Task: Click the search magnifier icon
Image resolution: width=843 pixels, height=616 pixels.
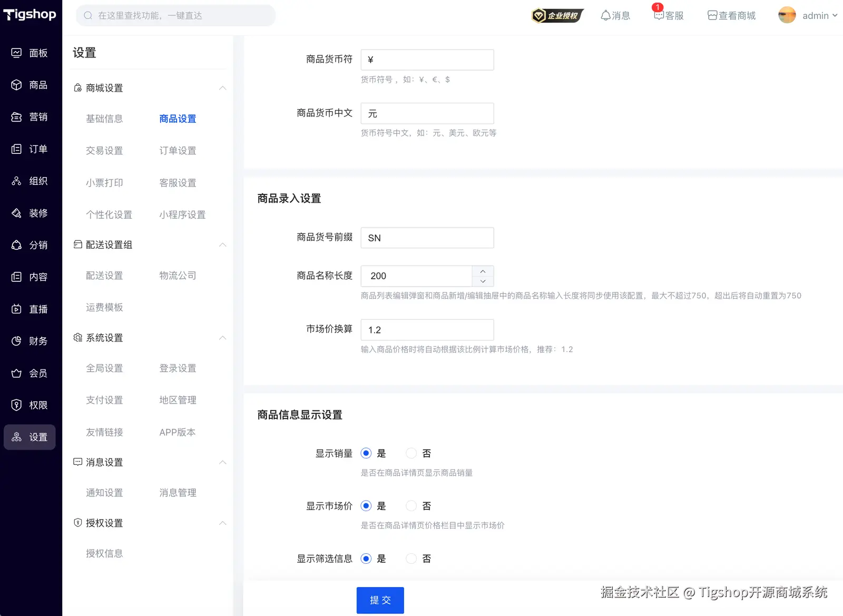Action: pos(88,16)
